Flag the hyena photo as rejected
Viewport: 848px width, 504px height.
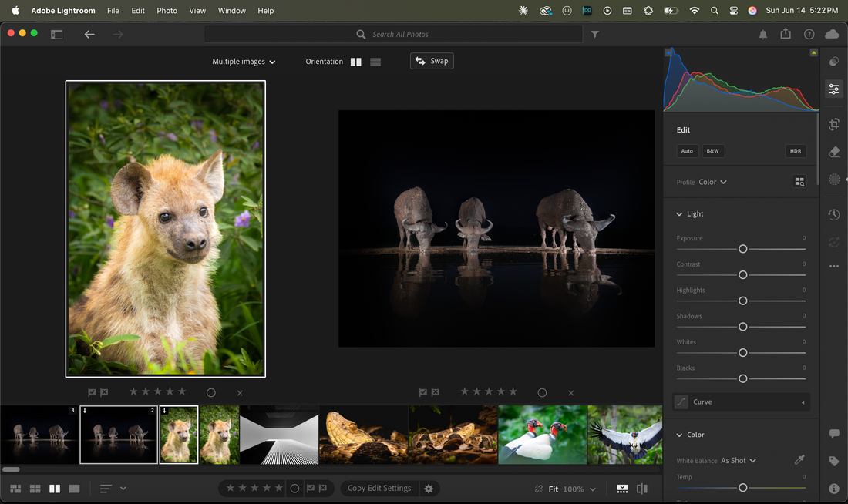(104, 392)
